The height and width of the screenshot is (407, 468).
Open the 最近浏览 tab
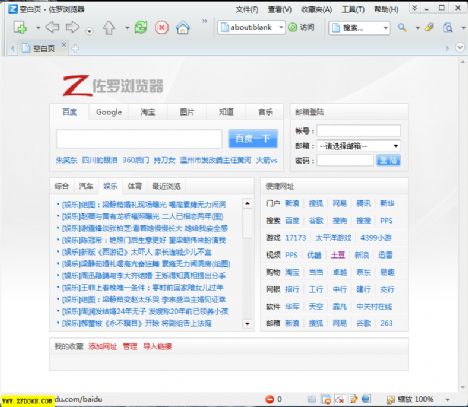pos(166,186)
